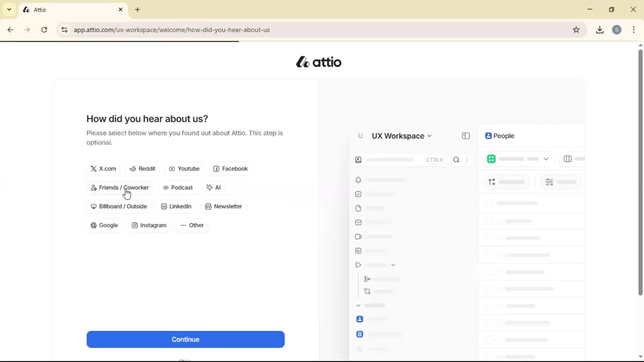Click the sort icon in the People toolbar
The height and width of the screenshot is (362, 644).
pos(492,182)
